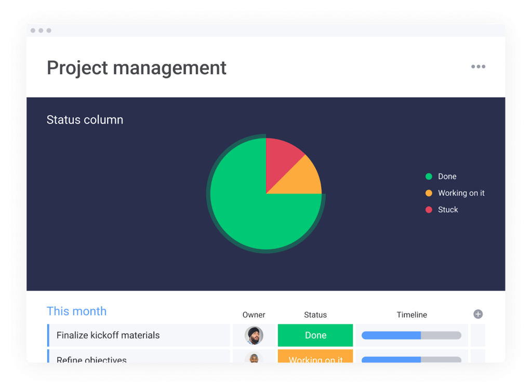This screenshot has width=532, height=392.
Task: Click owner avatar for Finalize kickoff materials
Action: pos(254,335)
